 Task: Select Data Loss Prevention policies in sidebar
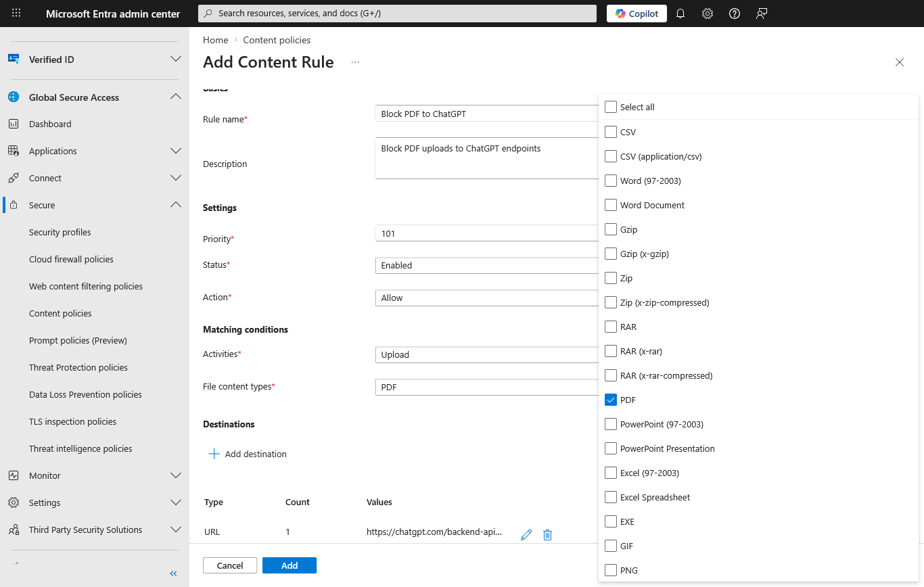click(85, 394)
